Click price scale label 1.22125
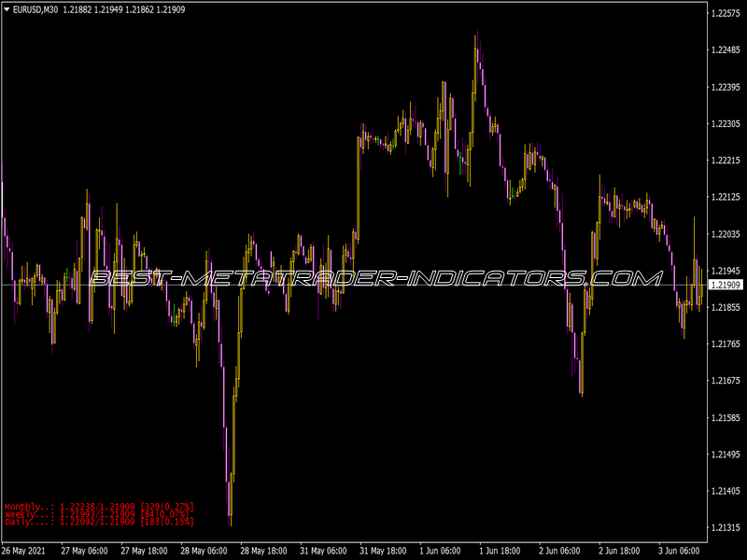 pos(726,197)
